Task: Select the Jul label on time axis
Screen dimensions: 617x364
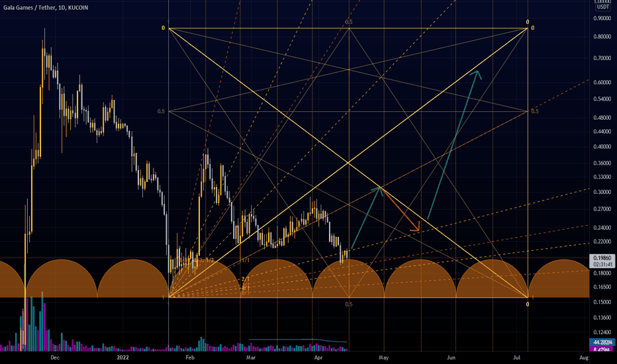Action: pyautogui.click(x=516, y=357)
